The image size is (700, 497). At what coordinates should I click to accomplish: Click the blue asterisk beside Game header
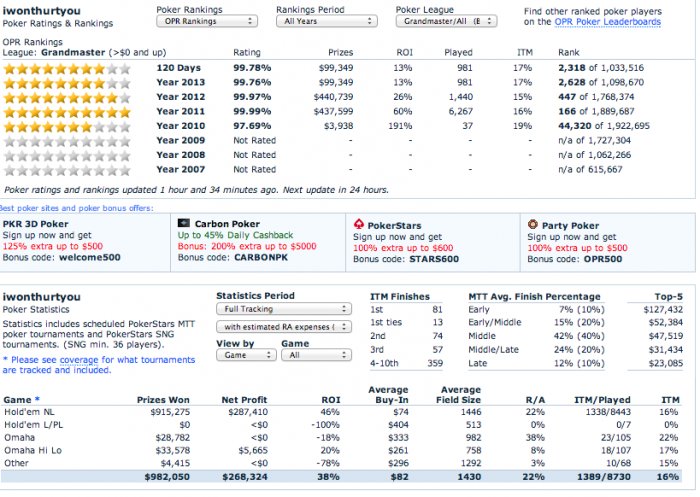coord(37,399)
